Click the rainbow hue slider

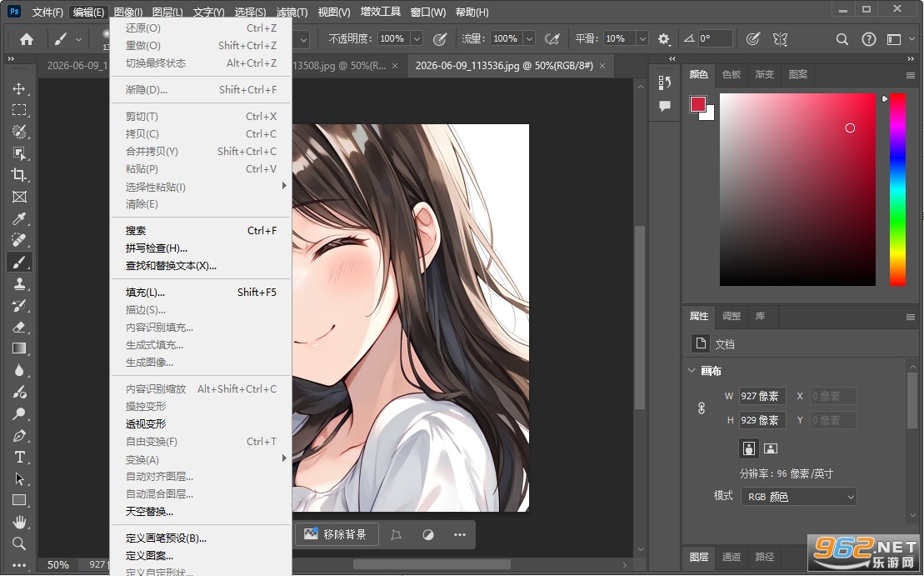897,189
